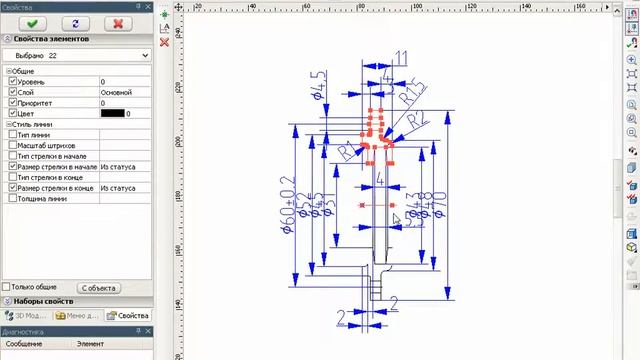This screenshot has width=640, height=360.
Task: Click the zoom box magnifier icon
Action: coord(632,133)
